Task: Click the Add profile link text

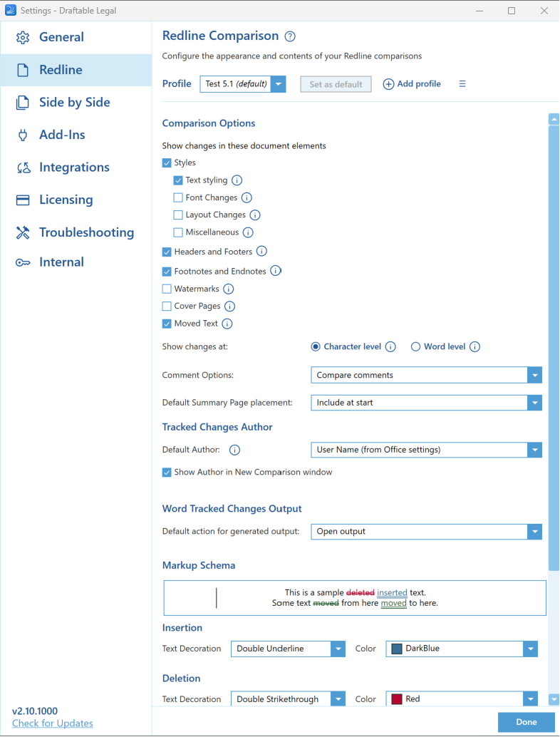Action: click(419, 84)
